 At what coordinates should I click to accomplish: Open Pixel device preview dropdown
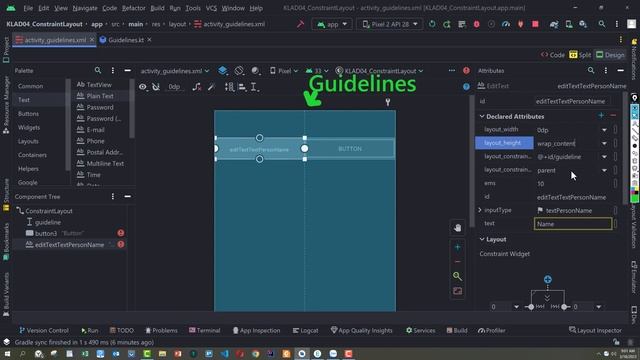[x=284, y=71]
